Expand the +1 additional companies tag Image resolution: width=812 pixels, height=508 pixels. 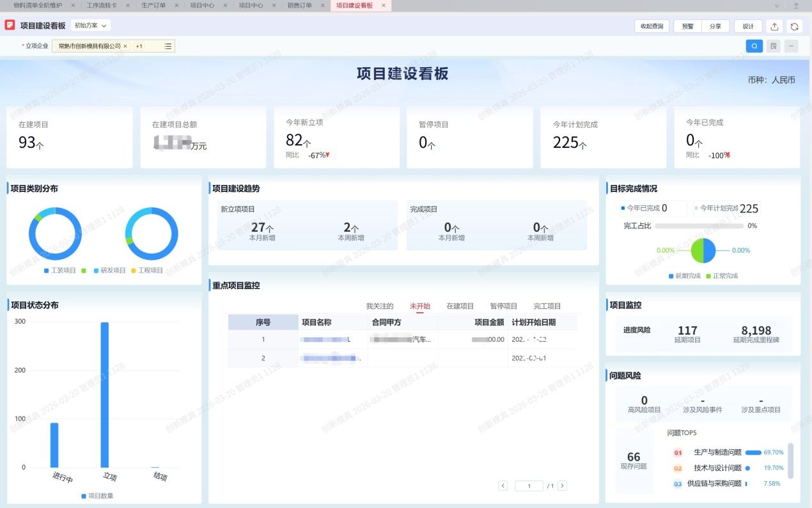[x=139, y=46]
